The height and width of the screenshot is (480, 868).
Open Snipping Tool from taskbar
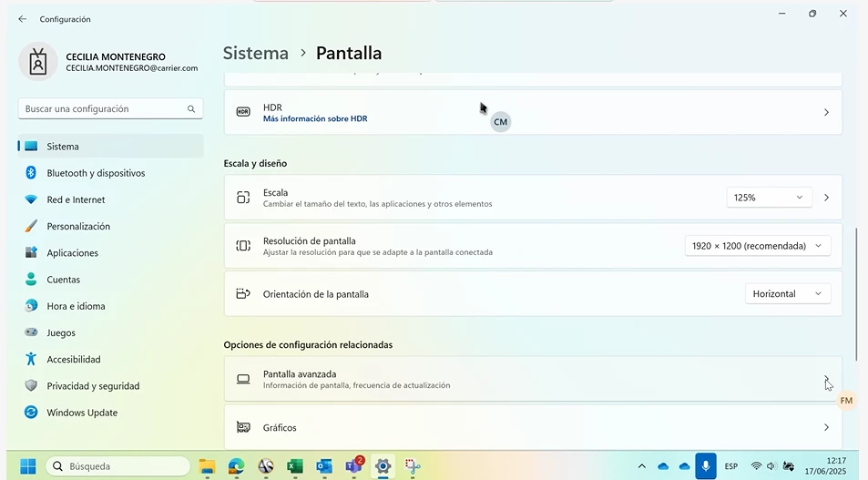coord(413,466)
